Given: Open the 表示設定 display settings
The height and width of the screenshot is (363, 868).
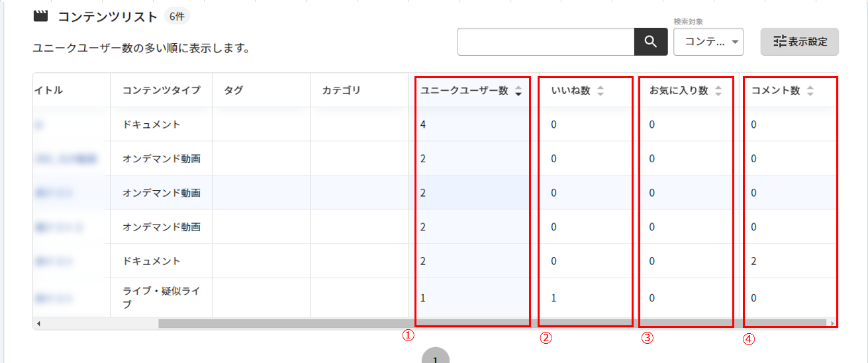Looking at the screenshot, I should 799,42.
